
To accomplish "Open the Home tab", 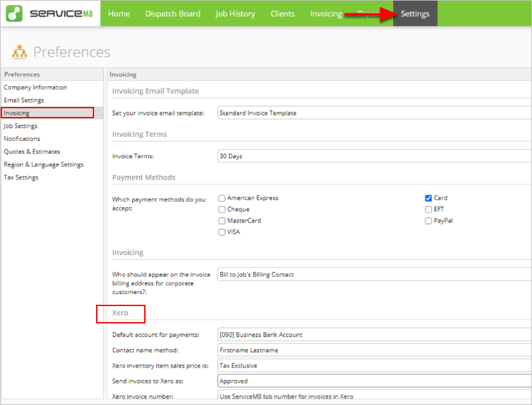I will 119,13.
